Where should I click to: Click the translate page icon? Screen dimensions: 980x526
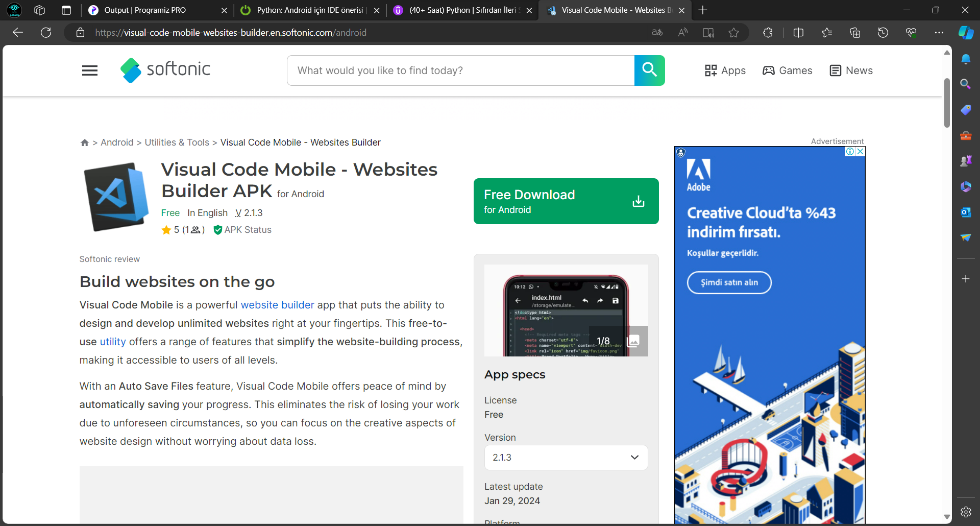click(657, 33)
